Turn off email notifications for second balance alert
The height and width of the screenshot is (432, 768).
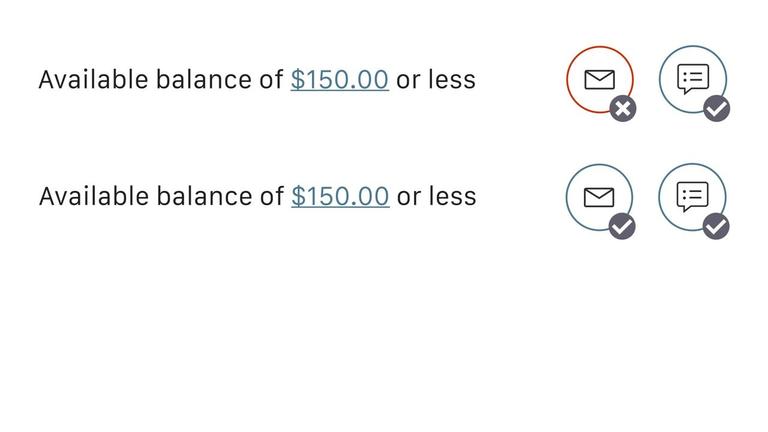coord(598,197)
